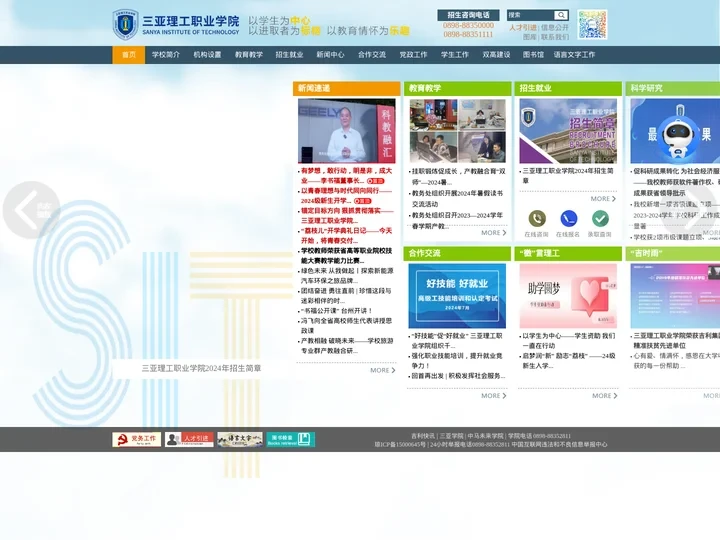Expand MORE under 合作交流 panel
This screenshot has width=720, height=540.
(494, 395)
